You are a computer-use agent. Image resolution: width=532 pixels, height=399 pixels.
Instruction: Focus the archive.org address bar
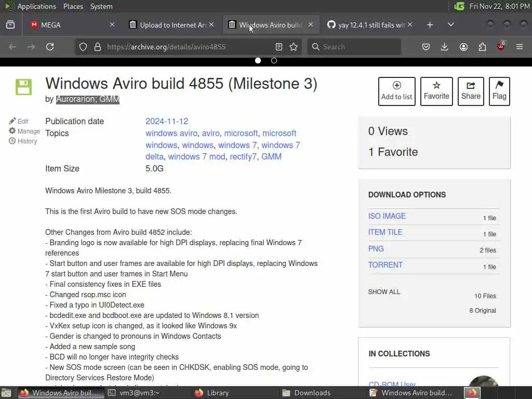coord(188,47)
